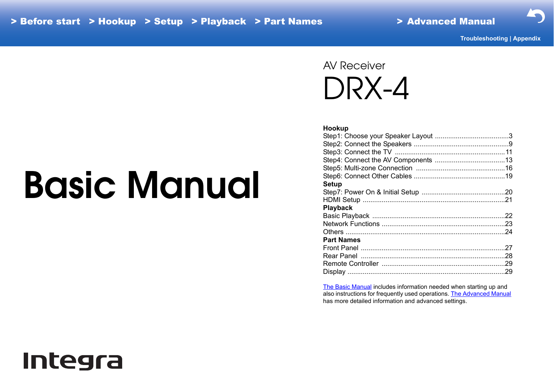Jump to Step7: Power On & Initial Setup
Image resolution: width=554 pixels, height=392 pixels.
(x=418, y=192)
